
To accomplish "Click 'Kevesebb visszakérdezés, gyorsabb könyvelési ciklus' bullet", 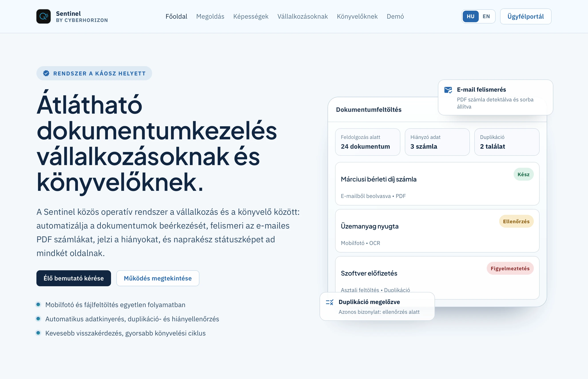I will coord(125,333).
